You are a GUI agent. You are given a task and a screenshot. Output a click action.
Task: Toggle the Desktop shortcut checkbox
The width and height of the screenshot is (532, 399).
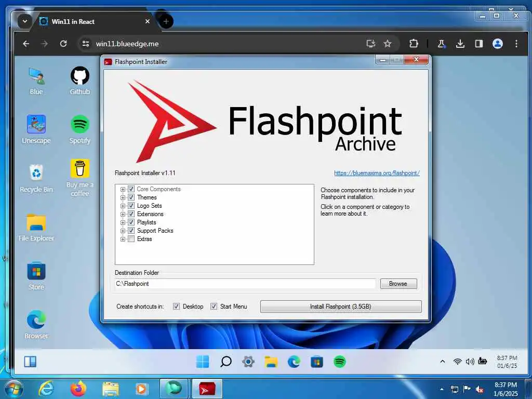(x=177, y=307)
